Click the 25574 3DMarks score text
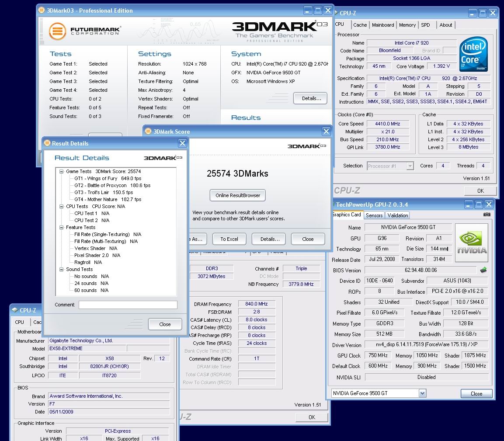504x441 pixels. [x=237, y=174]
